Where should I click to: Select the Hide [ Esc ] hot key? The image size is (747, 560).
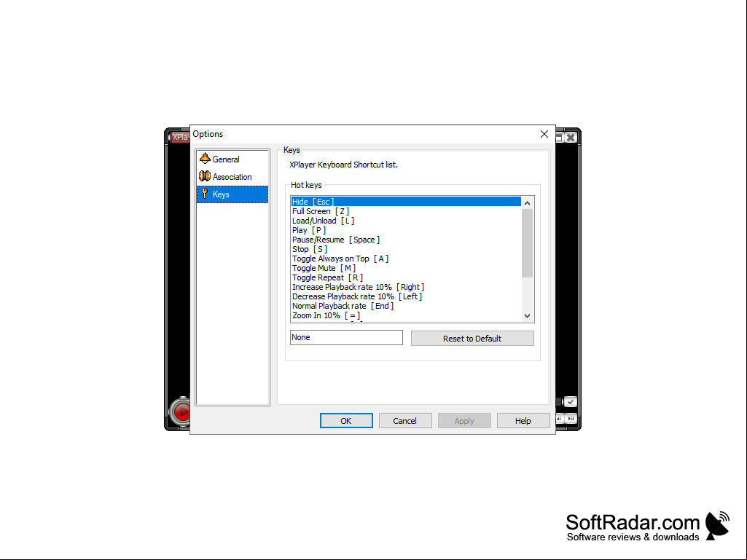[x=406, y=202]
